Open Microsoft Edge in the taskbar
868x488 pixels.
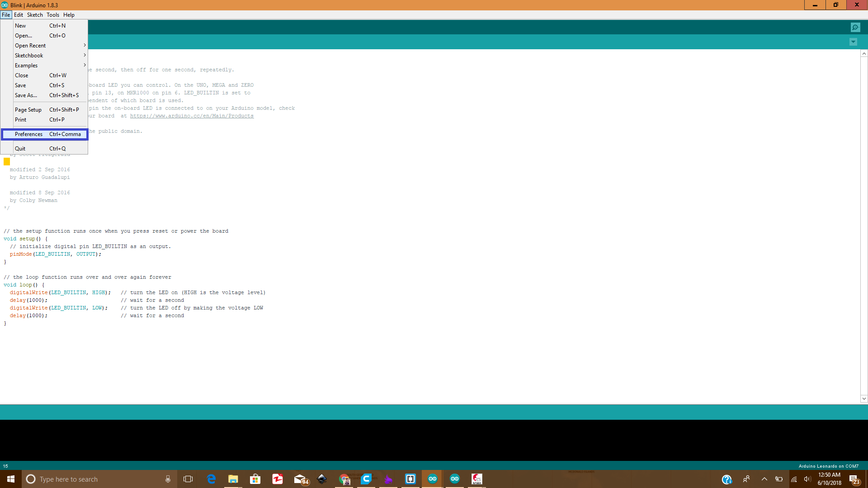click(211, 479)
